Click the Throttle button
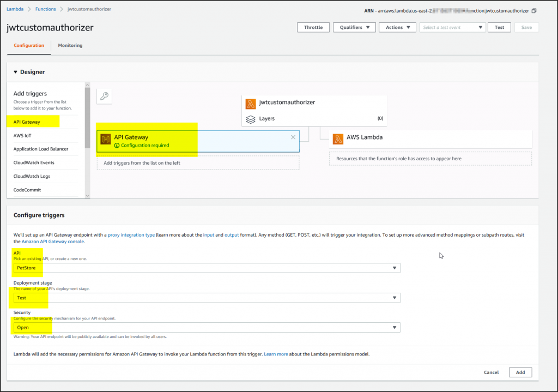Image resolution: width=558 pixels, height=392 pixels. pyautogui.click(x=313, y=27)
